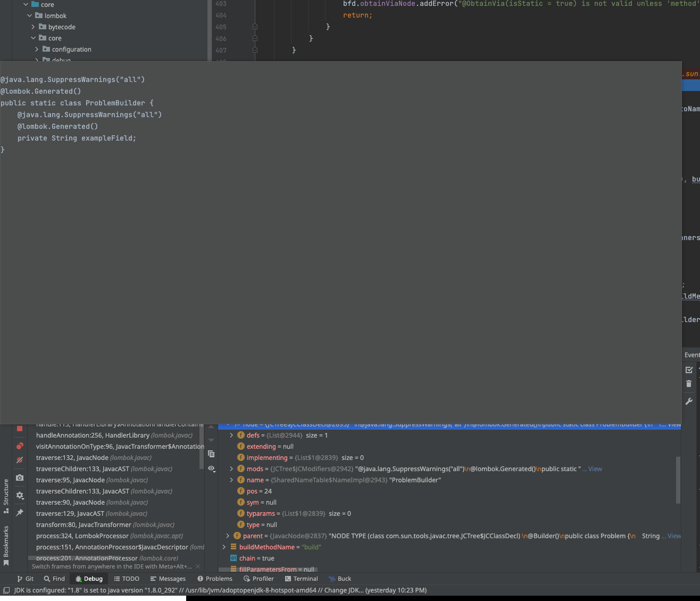Select the type = null variable
The image size is (700, 601).
[x=257, y=525]
